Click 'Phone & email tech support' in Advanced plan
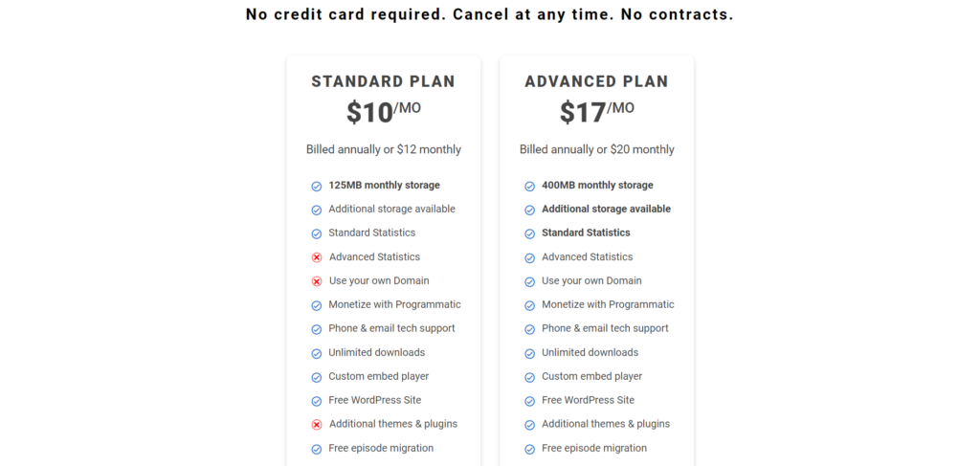 [x=605, y=328]
